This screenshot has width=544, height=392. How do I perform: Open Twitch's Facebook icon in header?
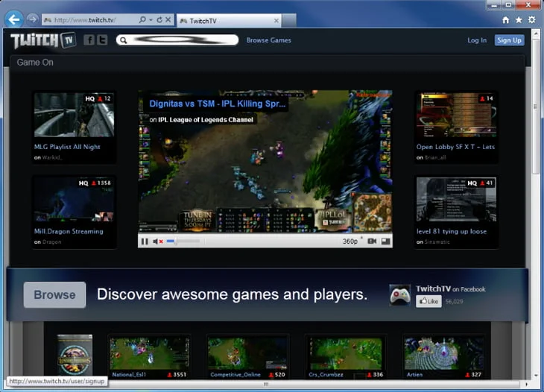pyautogui.click(x=89, y=40)
